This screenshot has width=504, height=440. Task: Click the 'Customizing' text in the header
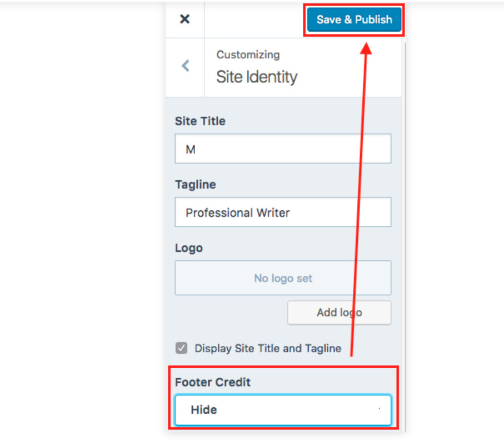click(x=248, y=55)
